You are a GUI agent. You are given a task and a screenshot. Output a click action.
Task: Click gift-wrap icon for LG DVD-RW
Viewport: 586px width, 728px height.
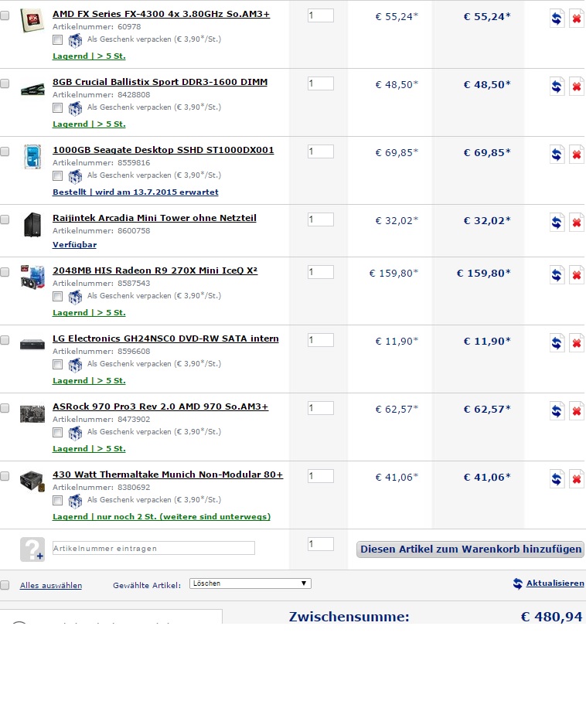75,365
